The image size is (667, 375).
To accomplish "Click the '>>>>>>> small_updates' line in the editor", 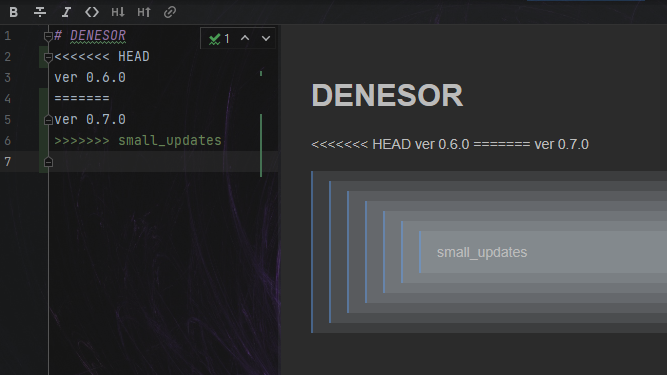I will tap(138, 140).
